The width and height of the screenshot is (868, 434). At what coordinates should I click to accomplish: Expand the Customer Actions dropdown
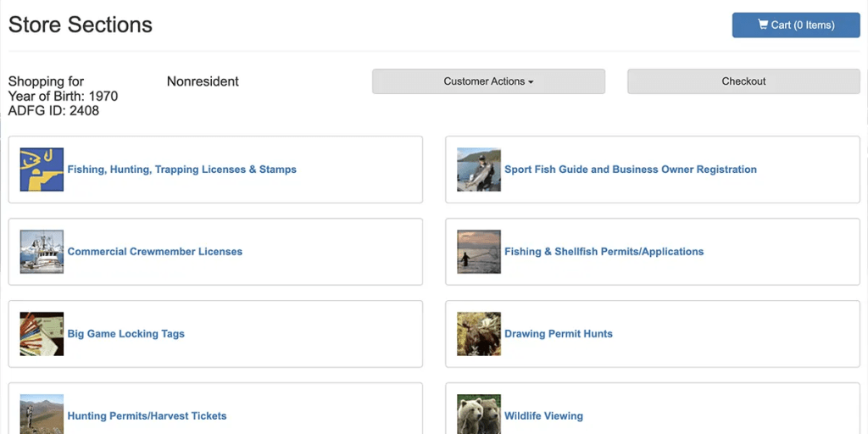(488, 81)
